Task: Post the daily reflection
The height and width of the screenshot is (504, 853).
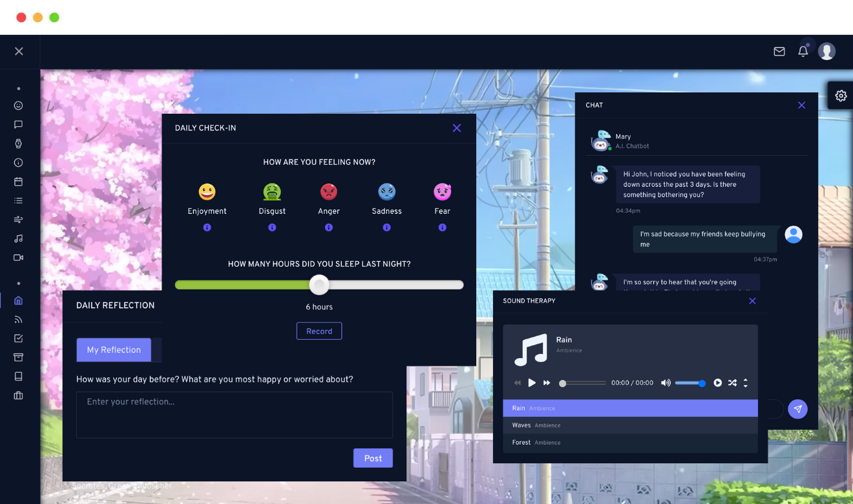Action: (373, 458)
